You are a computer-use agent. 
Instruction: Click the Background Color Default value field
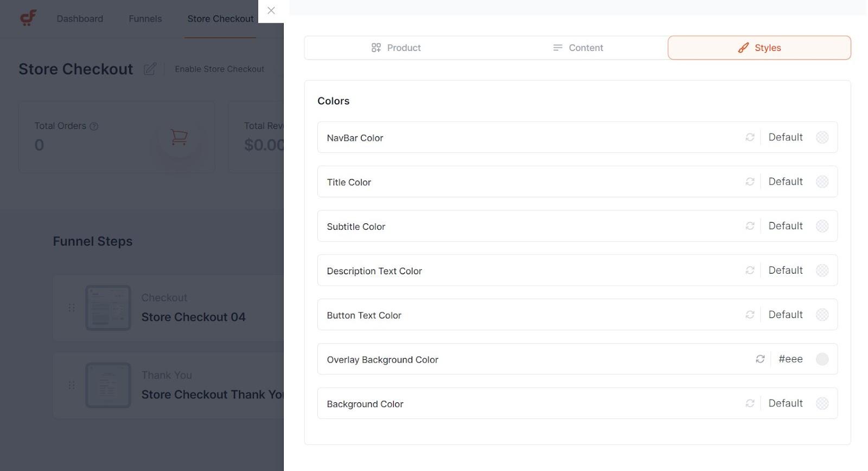pyautogui.click(x=785, y=403)
